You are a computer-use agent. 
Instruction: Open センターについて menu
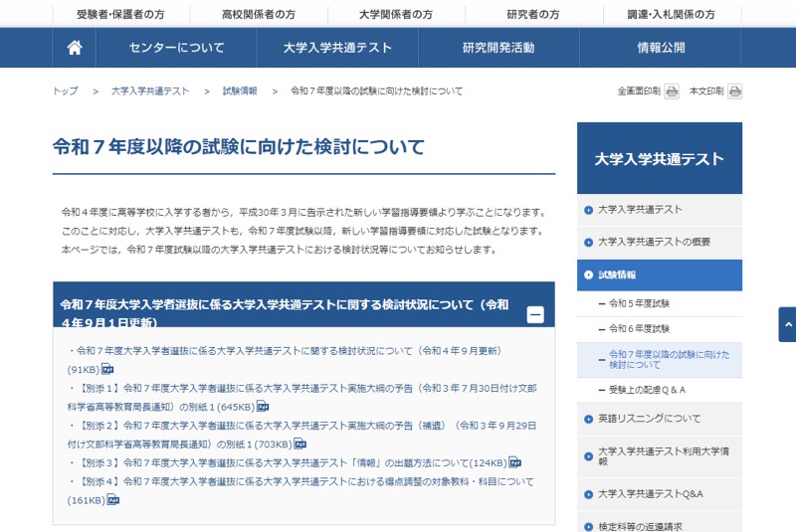[x=177, y=48]
